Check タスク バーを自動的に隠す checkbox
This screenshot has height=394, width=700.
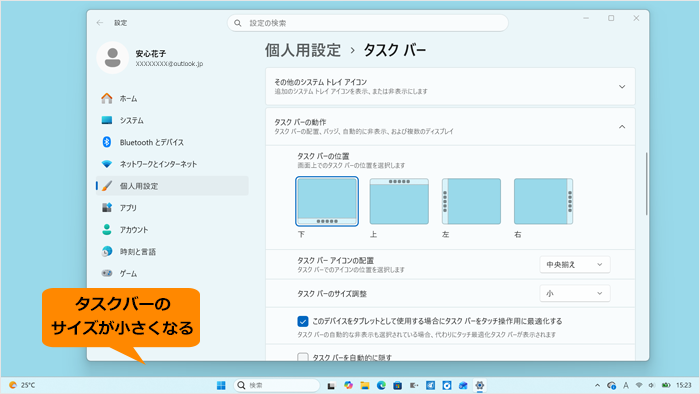(x=303, y=358)
